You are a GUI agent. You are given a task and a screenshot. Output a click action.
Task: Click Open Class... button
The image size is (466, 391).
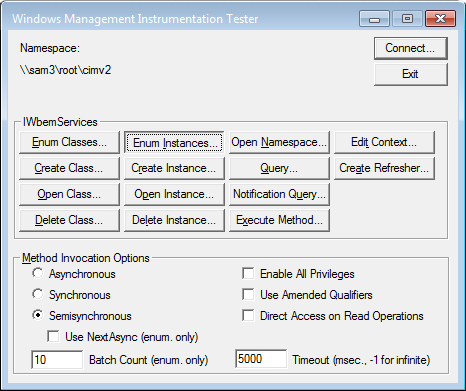pyautogui.click(x=69, y=194)
